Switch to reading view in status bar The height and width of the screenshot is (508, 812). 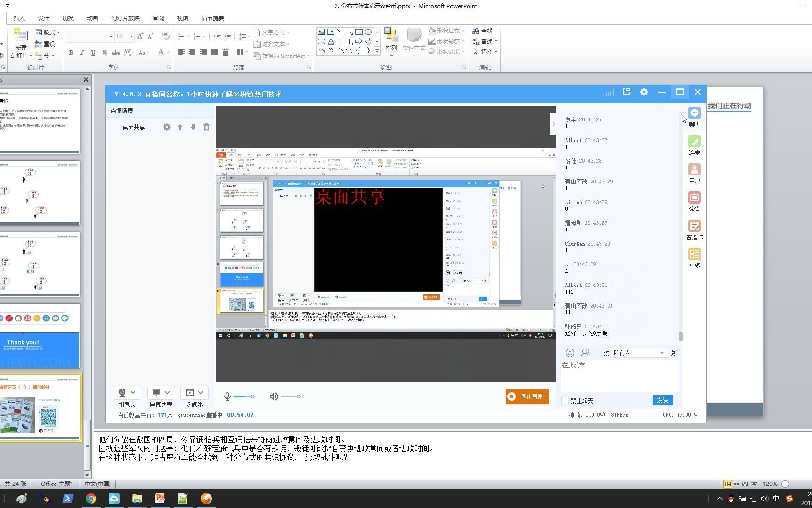point(745,484)
